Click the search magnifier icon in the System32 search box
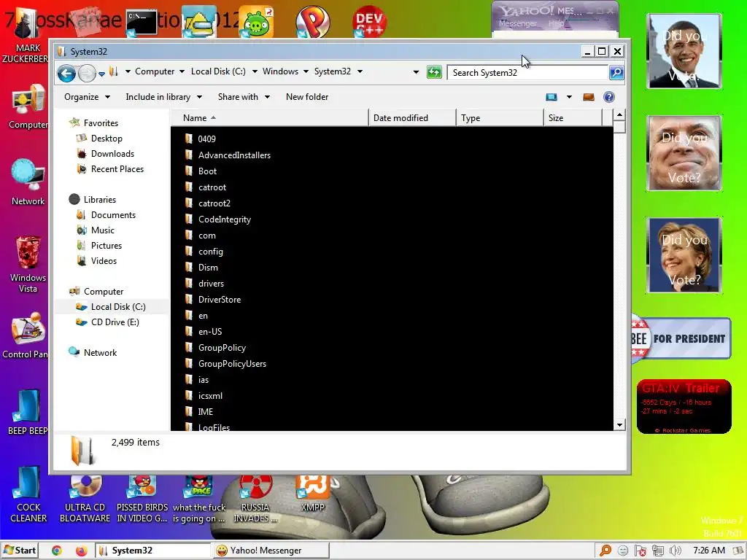This screenshot has width=747, height=560. click(x=616, y=72)
